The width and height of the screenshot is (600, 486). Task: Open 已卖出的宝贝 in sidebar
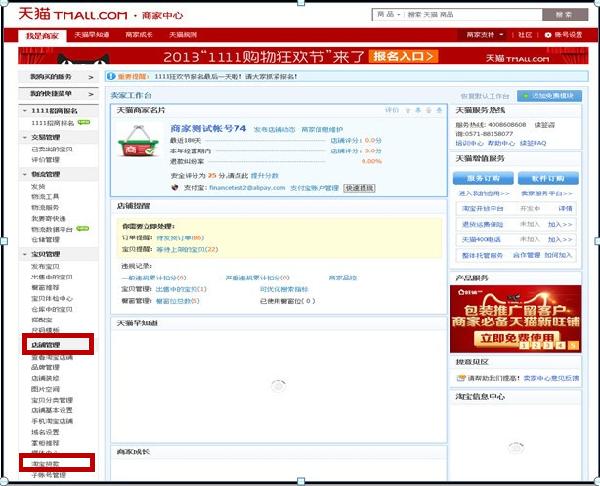[x=52, y=149]
